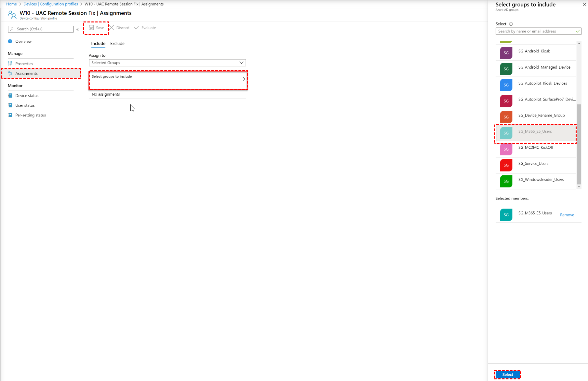Click the Properties bars icon

[x=10, y=63]
